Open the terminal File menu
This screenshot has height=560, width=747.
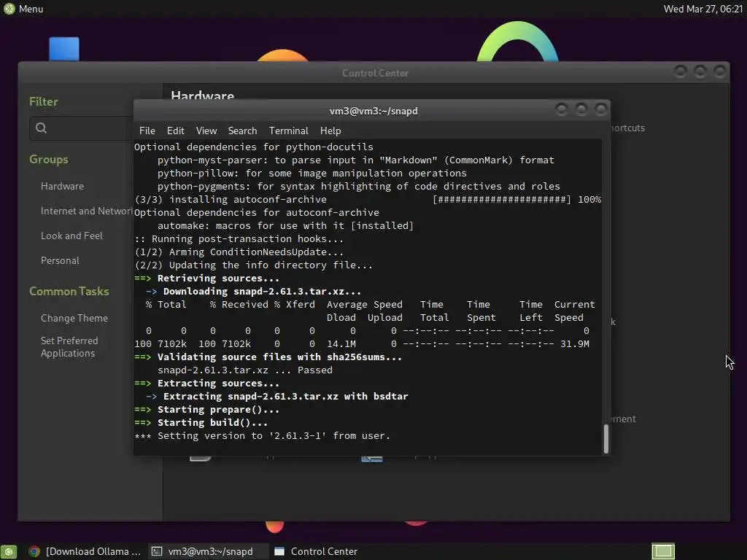147,131
